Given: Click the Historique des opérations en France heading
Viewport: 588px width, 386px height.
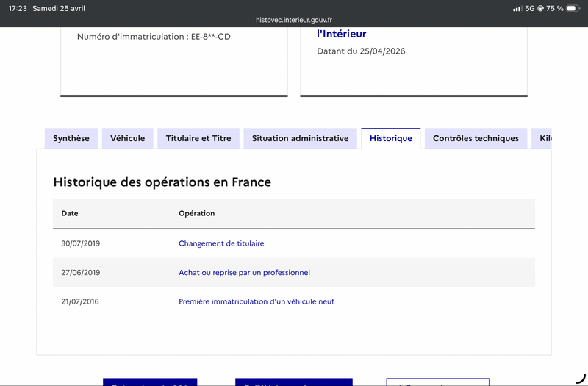Looking at the screenshot, I should point(162,182).
